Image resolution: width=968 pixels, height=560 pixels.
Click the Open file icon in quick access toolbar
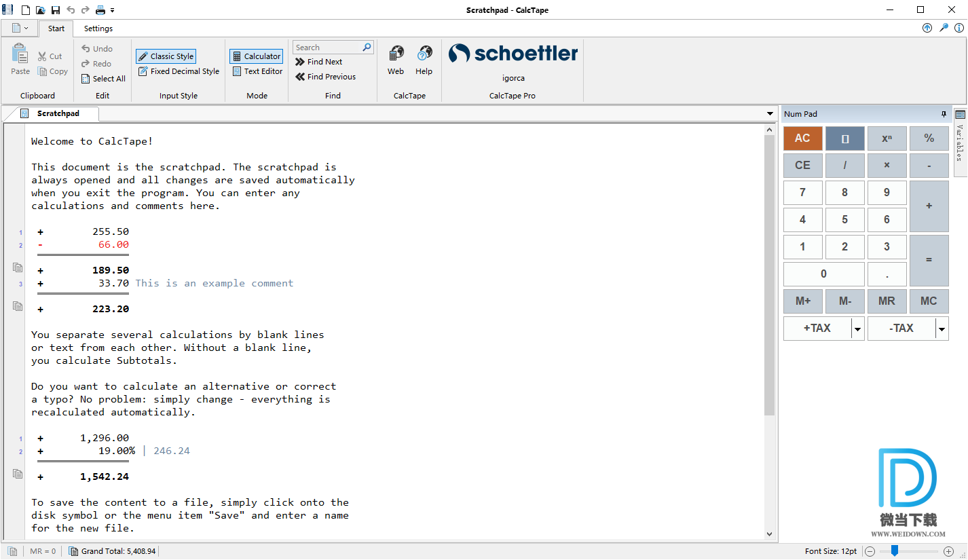(41, 10)
